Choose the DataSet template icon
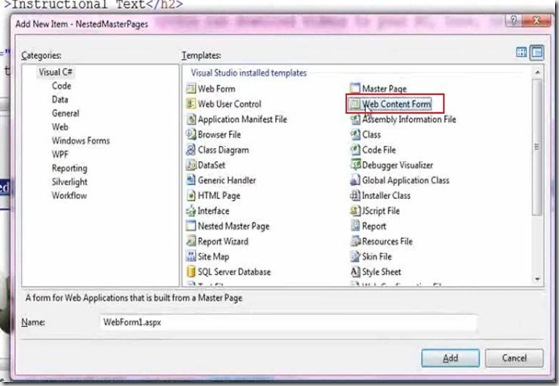This screenshot has height=386, width=559. point(191,165)
